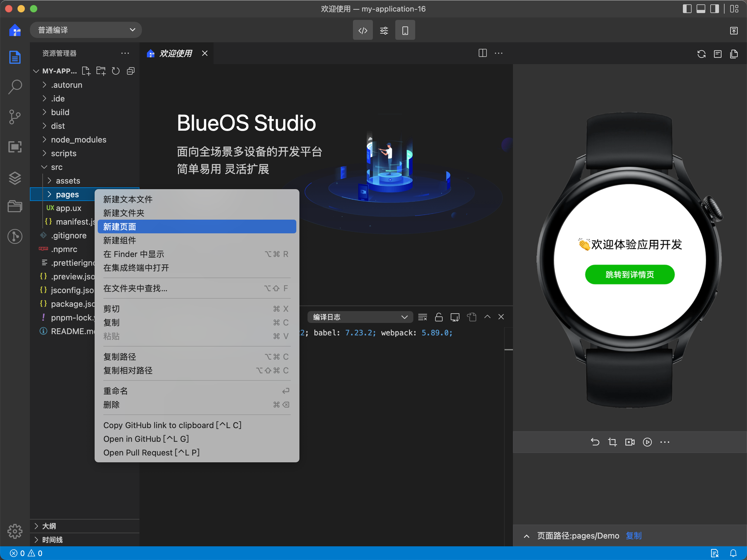Open the .gitignore file
The height and width of the screenshot is (560, 747).
(x=68, y=235)
